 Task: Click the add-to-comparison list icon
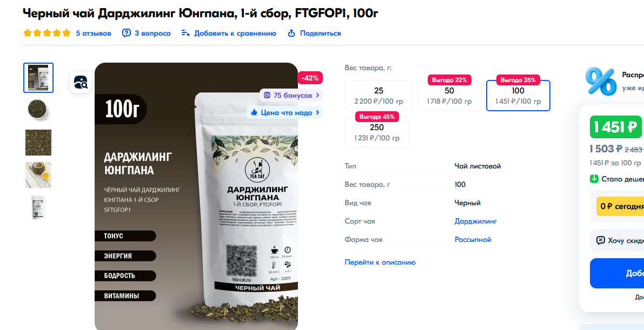(x=185, y=33)
